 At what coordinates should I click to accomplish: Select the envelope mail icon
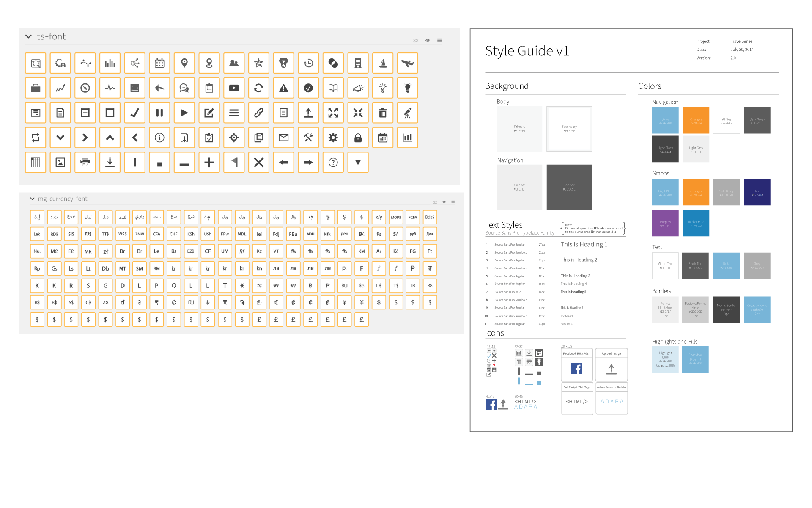pyautogui.click(x=283, y=138)
